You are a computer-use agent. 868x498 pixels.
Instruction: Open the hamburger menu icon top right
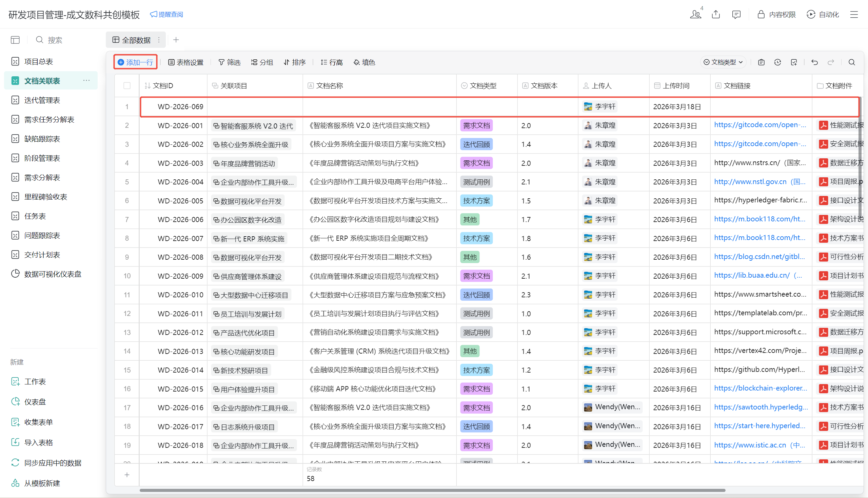[854, 14]
